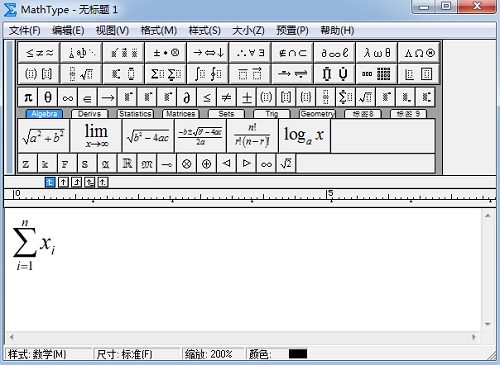Open subscript and superscript templates palette
Image resolution: width=500 pixels, height=365 pixels.
pos(124,74)
